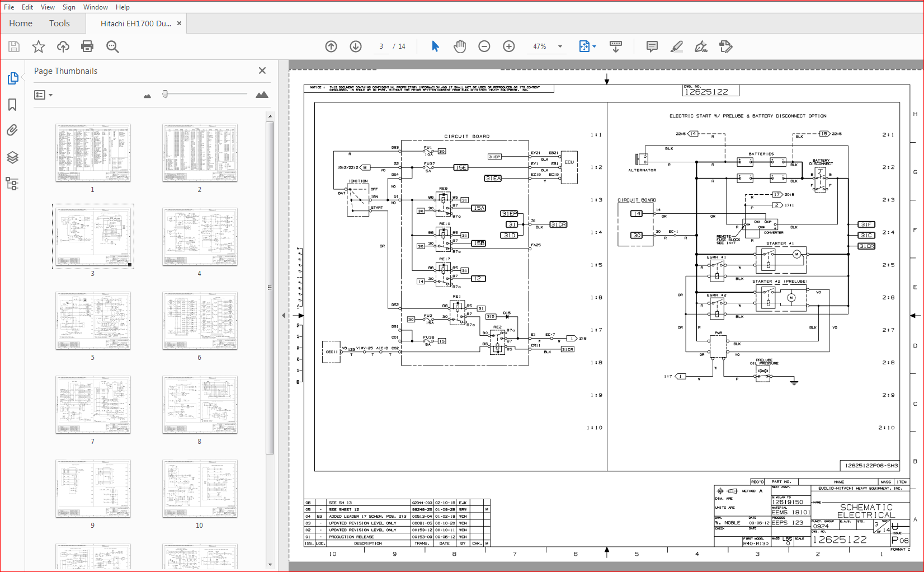Screen dimensions: 924x572
Task: Select page 9 thumbnail
Action: [93, 489]
